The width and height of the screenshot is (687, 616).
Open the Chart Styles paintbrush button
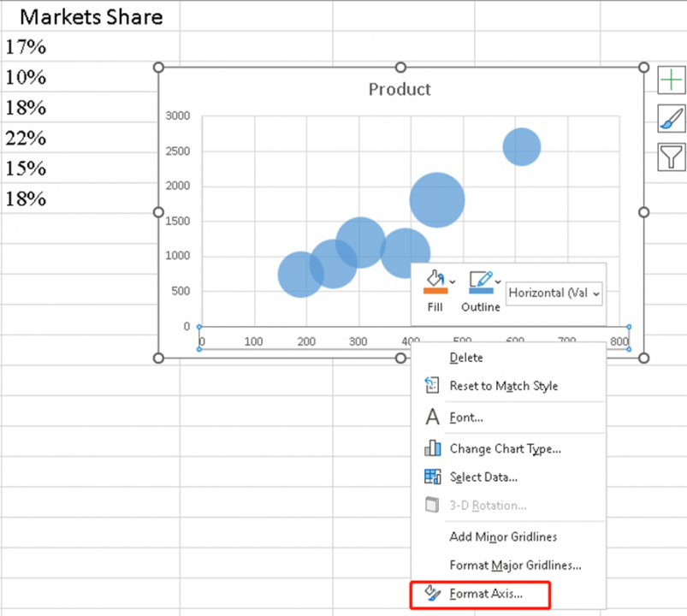[x=672, y=118]
